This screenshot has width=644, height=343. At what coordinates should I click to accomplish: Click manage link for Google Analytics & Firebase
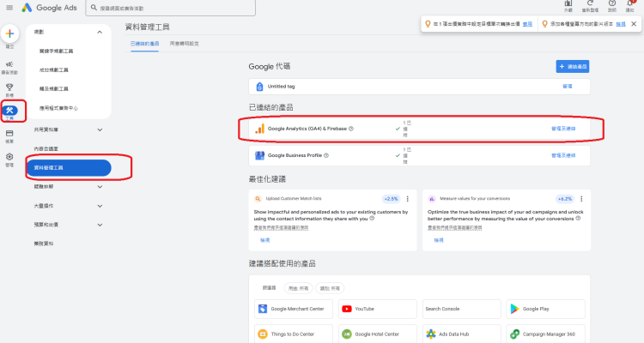pyautogui.click(x=563, y=129)
